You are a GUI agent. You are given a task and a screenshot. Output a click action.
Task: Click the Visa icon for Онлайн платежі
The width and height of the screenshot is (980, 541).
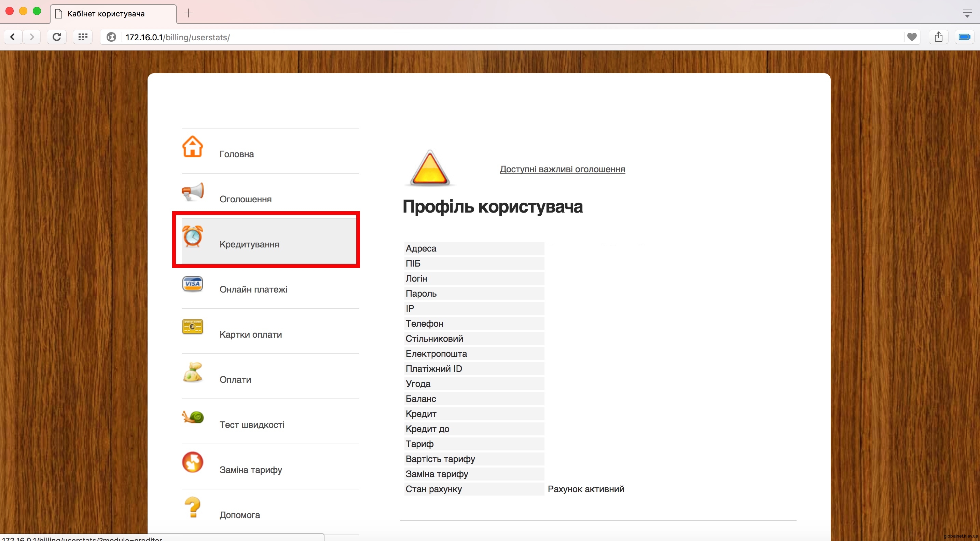[193, 284]
